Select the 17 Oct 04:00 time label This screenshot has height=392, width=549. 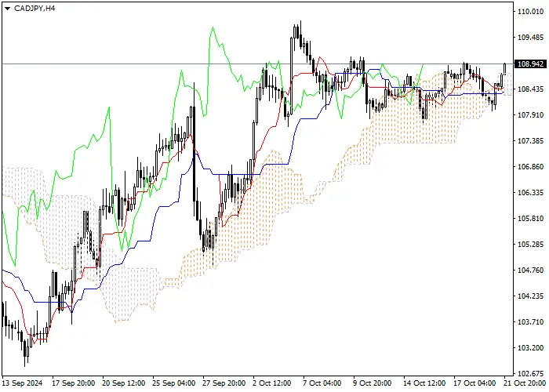tap(475, 383)
